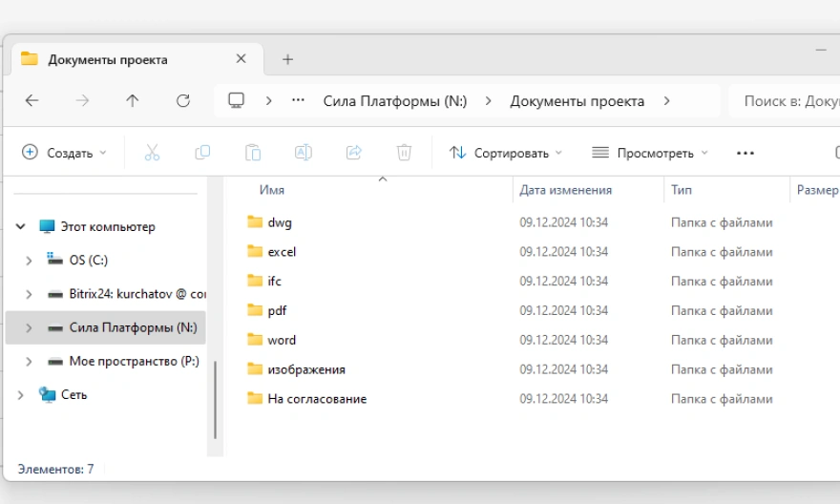Select the excel folder icon
The image size is (840, 504).
[255, 251]
